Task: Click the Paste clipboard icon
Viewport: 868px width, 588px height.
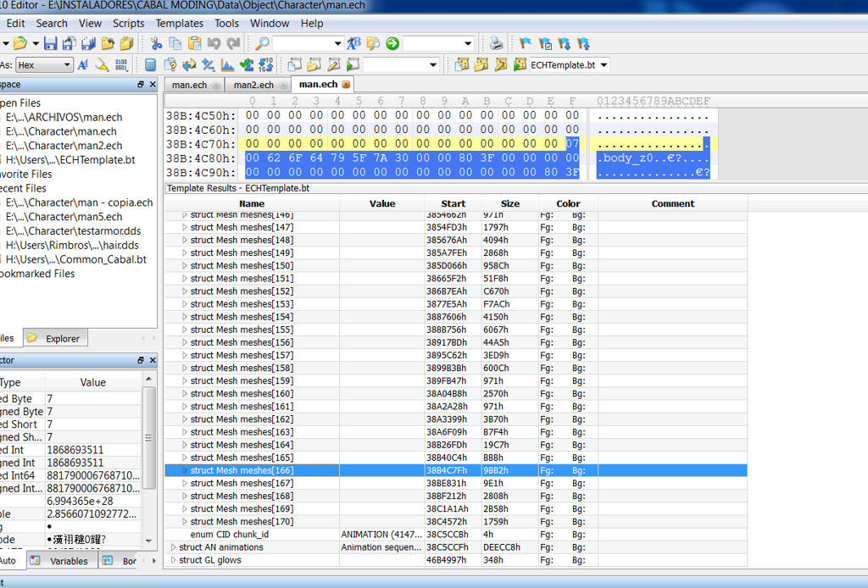Action: coord(194,43)
